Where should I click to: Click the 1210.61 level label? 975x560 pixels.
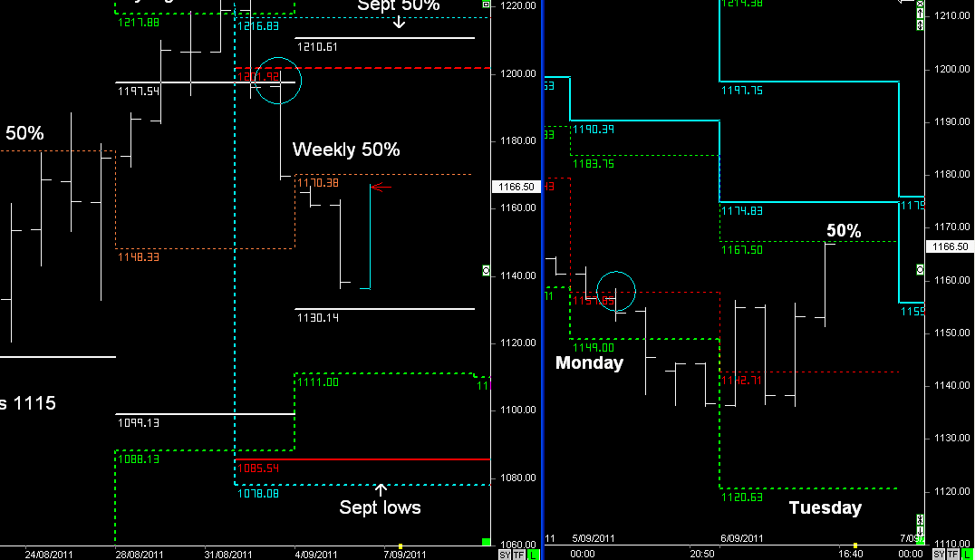click(x=317, y=46)
